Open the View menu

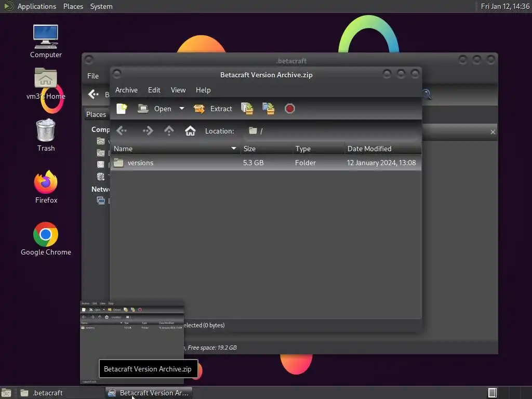(x=178, y=90)
